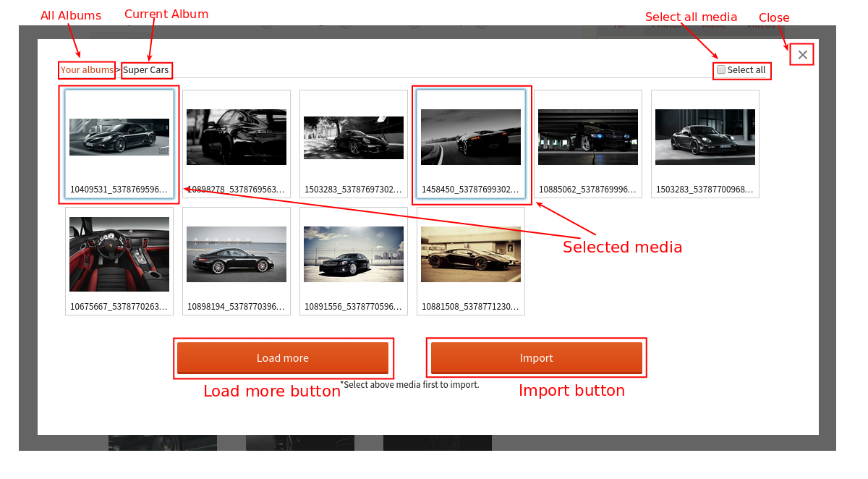Close the import dialog with the X
This screenshot has width=868, height=479.
[x=802, y=54]
